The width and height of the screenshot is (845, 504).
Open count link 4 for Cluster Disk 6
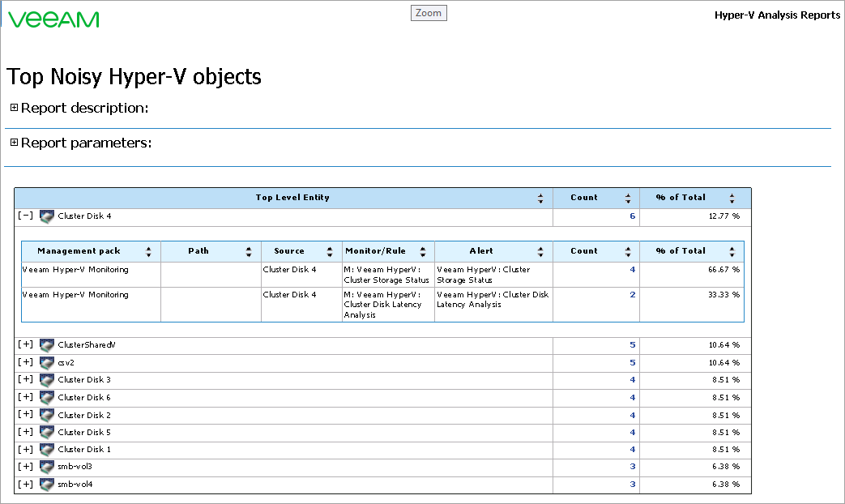coord(633,398)
